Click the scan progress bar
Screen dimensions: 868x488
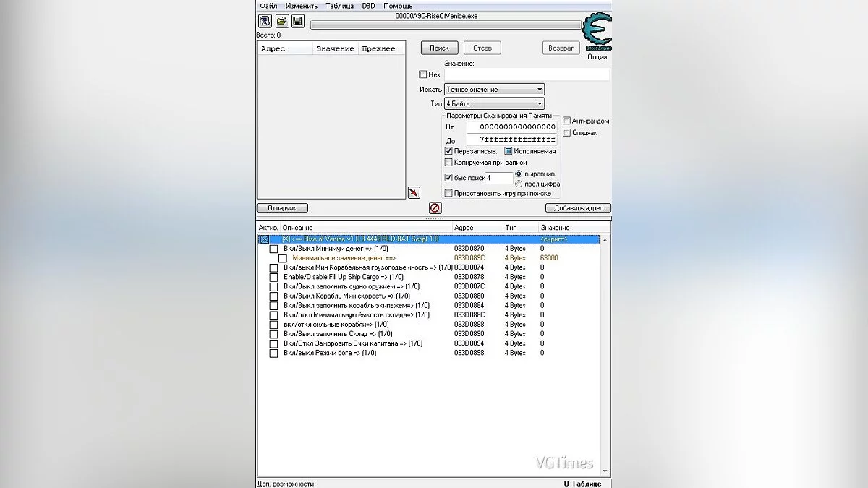tap(446, 25)
